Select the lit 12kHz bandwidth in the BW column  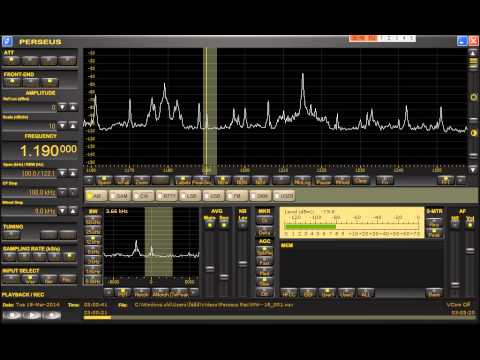93,241
